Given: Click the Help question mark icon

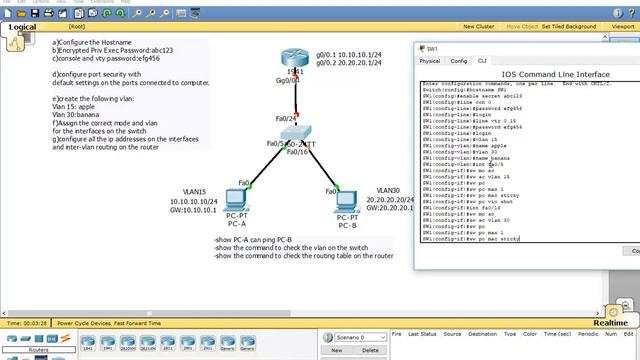Looking at the screenshot, I should [632, 13].
